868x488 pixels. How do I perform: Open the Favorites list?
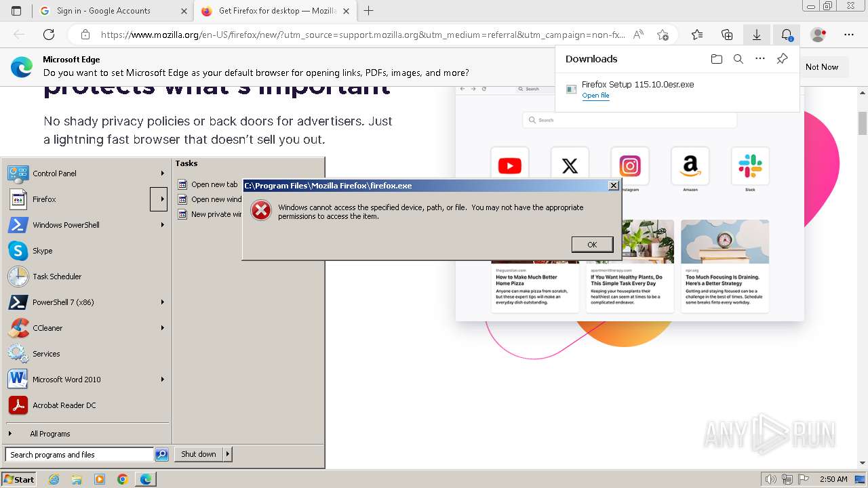[x=697, y=35]
